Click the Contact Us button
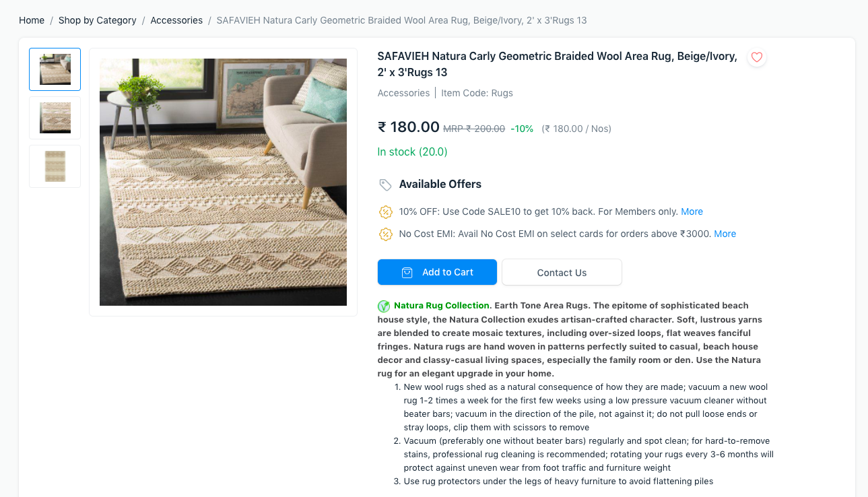 (561, 272)
